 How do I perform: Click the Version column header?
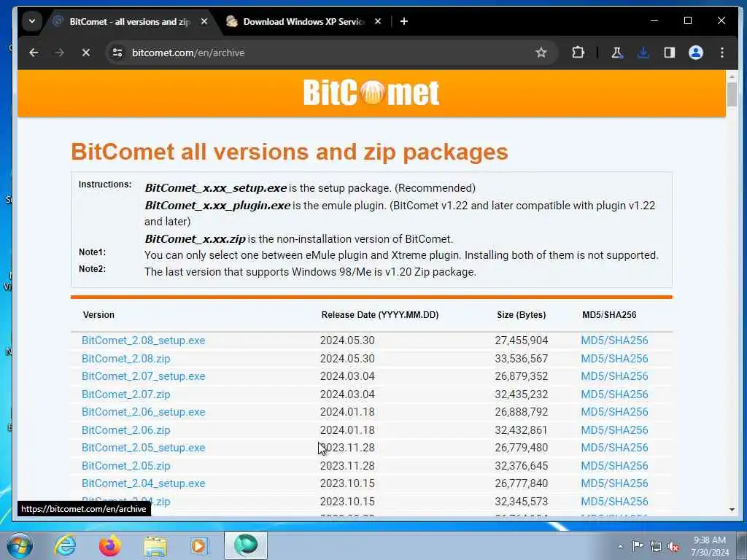tap(98, 315)
